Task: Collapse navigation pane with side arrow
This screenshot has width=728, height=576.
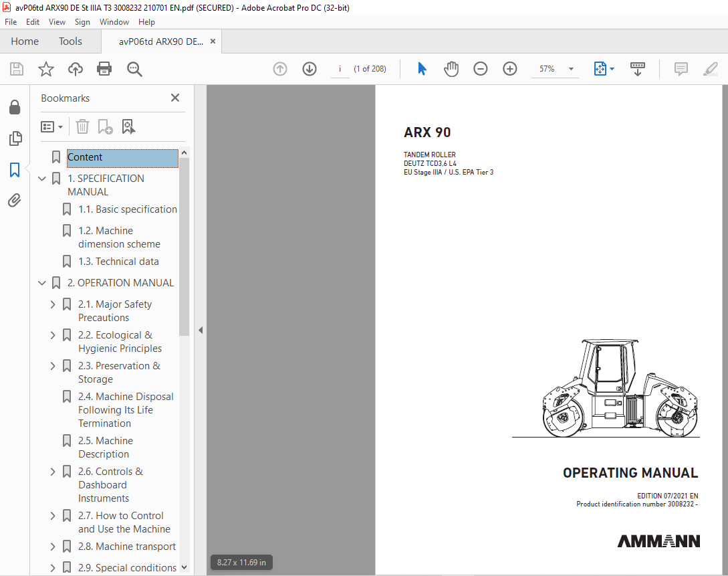Action: click(x=201, y=330)
